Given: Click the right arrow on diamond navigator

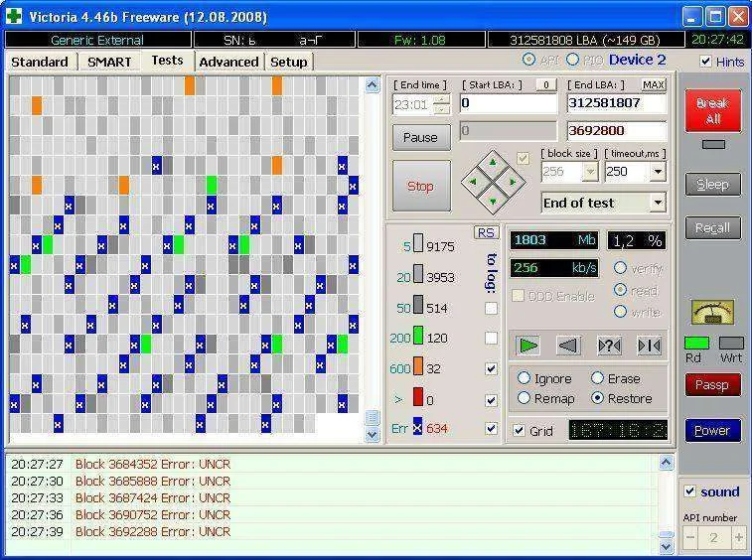Looking at the screenshot, I should pos(513,182).
